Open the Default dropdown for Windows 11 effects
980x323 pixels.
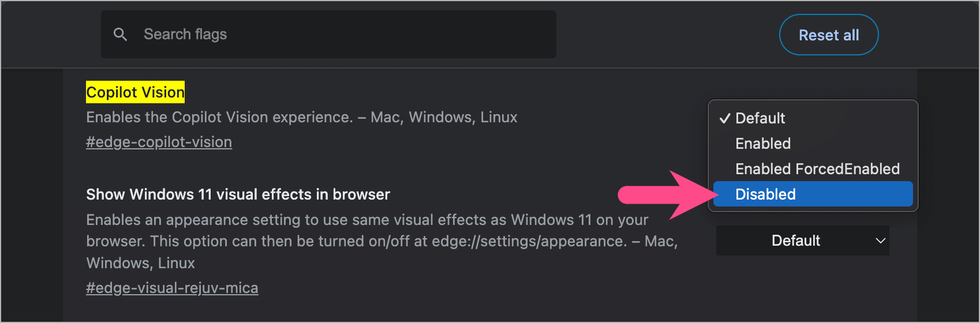point(796,241)
